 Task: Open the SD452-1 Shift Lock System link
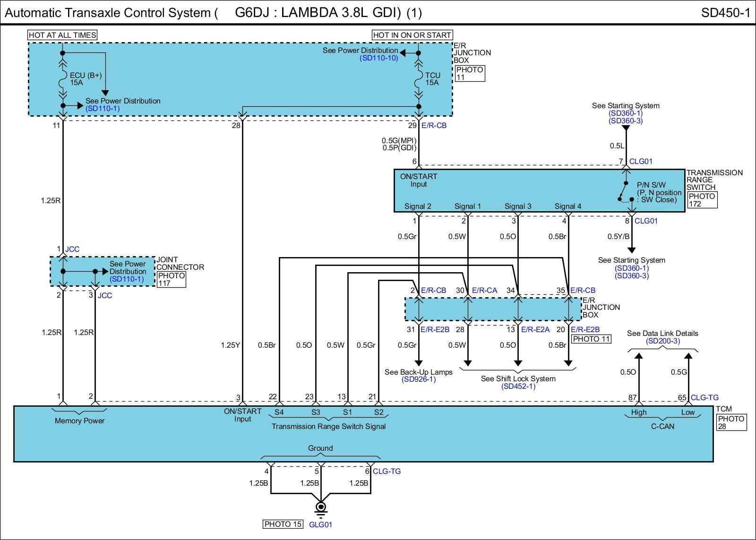tap(518, 386)
